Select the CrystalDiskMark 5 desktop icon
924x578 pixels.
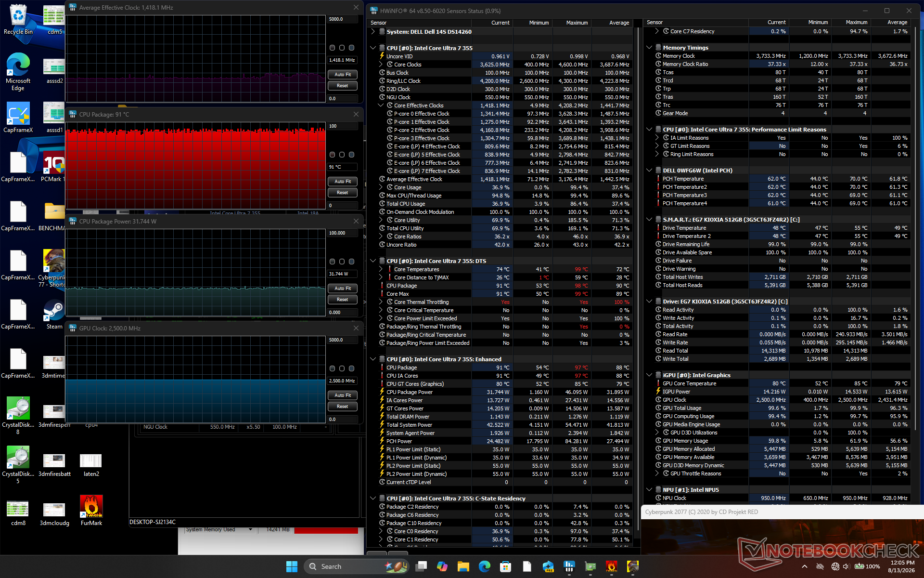[x=18, y=464]
